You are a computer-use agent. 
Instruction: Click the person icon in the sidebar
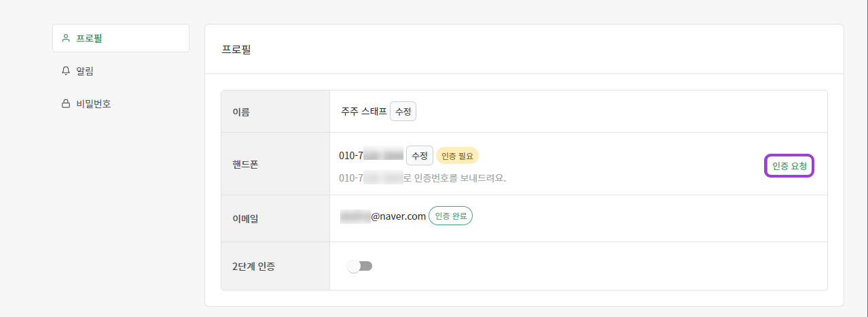coord(66,38)
